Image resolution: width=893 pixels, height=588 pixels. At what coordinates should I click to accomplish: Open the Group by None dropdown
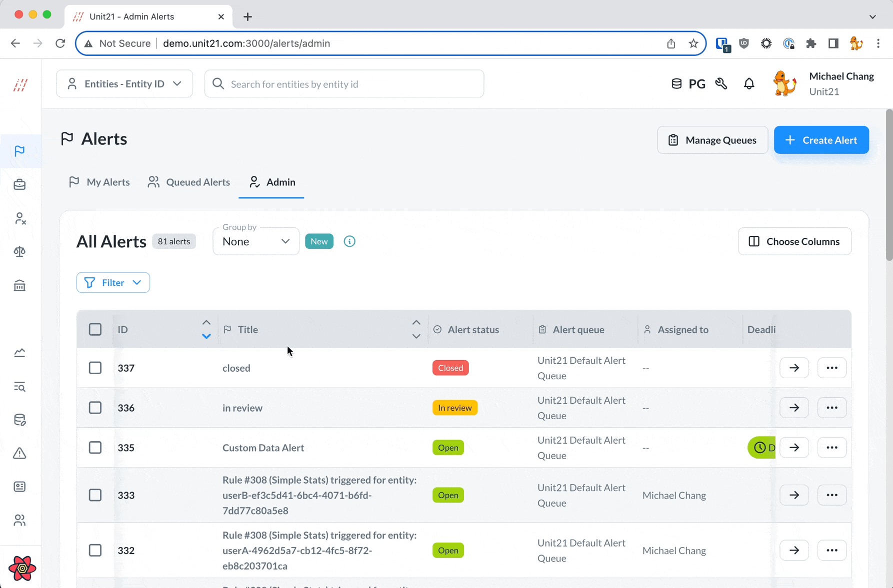[255, 241]
